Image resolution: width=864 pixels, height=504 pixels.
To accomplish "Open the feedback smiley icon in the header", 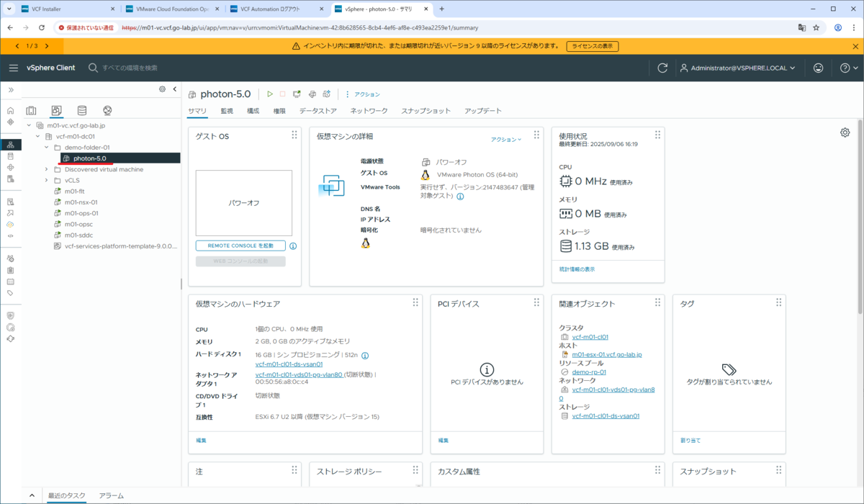I will [819, 68].
